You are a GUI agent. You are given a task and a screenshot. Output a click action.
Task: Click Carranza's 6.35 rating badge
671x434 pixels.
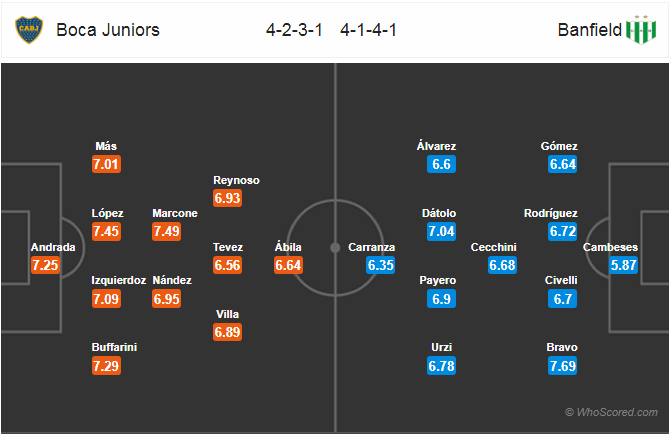click(380, 265)
